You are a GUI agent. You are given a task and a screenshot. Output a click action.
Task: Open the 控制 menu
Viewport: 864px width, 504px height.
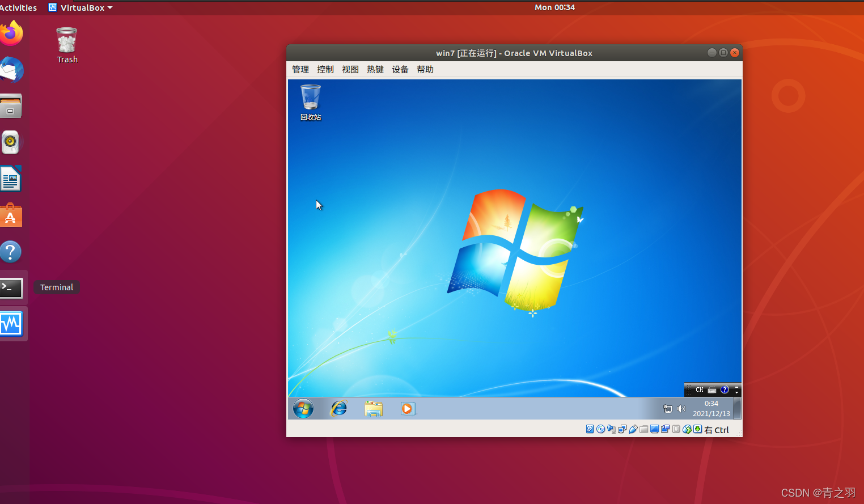tap(325, 69)
